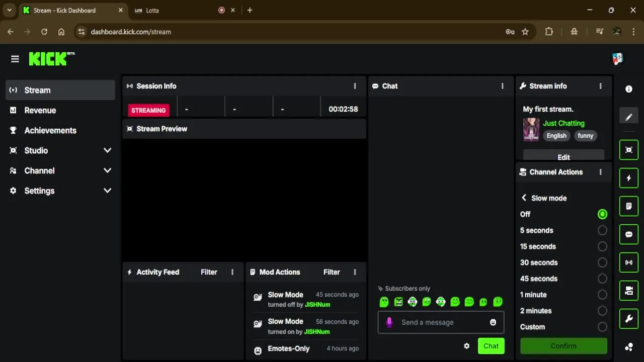Go to browser home page

pyautogui.click(x=61, y=32)
